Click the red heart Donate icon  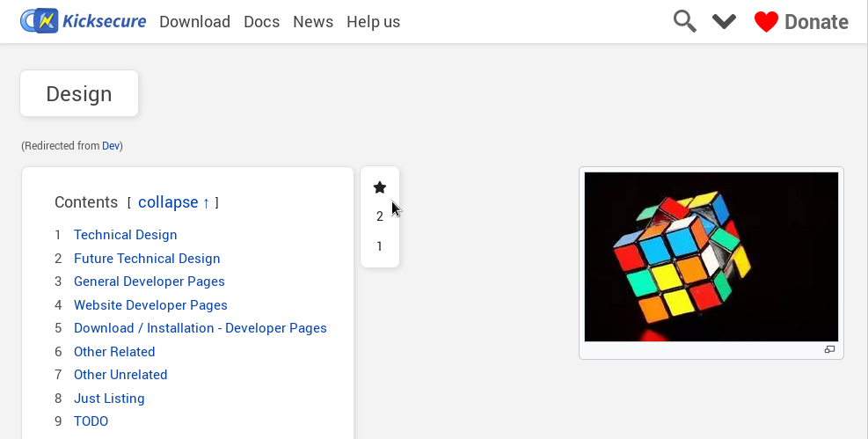coord(766,22)
